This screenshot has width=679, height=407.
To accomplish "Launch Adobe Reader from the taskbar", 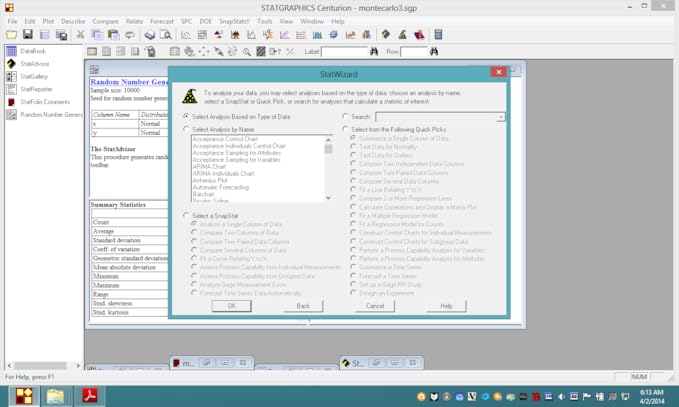I will pos(89,396).
